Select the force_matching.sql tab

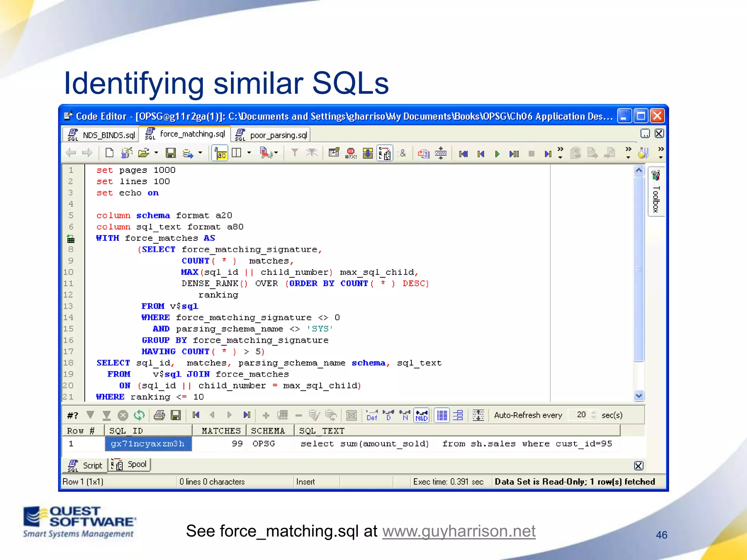tap(185, 134)
